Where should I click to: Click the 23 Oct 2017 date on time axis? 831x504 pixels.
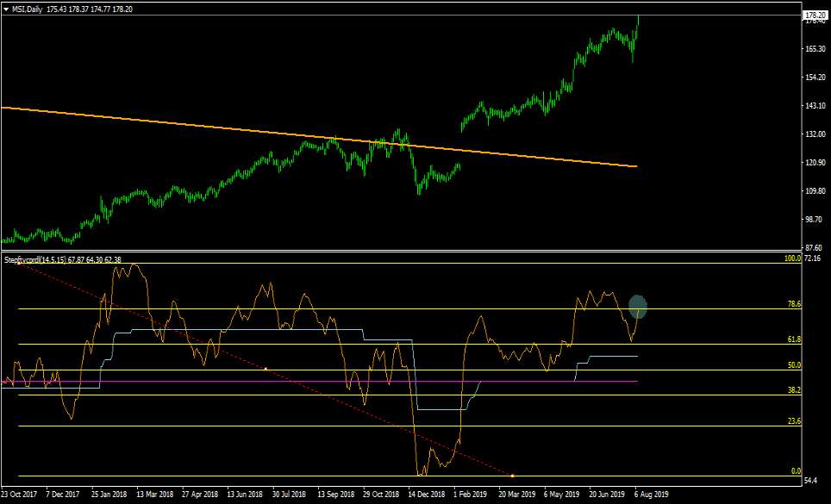click(x=18, y=495)
